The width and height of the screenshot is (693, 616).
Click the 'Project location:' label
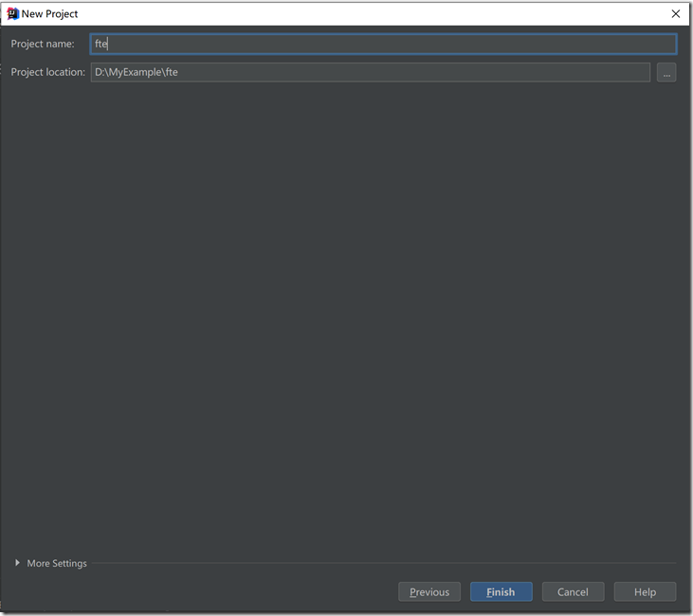click(x=47, y=72)
